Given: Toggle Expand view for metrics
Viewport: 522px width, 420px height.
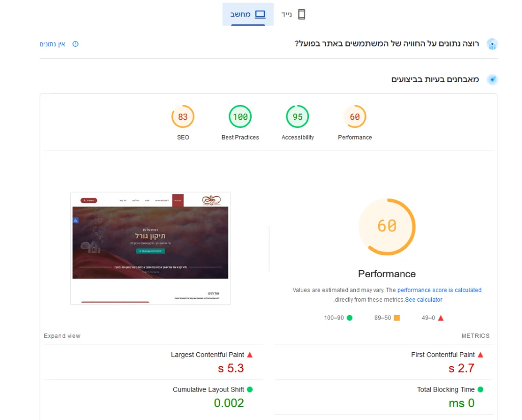Looking at the screenshot, I should coord(62,336).
